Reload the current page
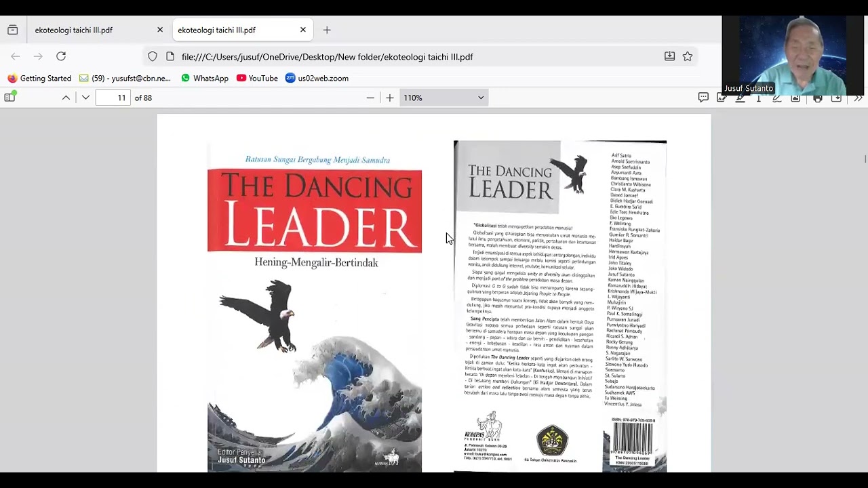The height and width of the screenshot is (488, 868). 61,56
